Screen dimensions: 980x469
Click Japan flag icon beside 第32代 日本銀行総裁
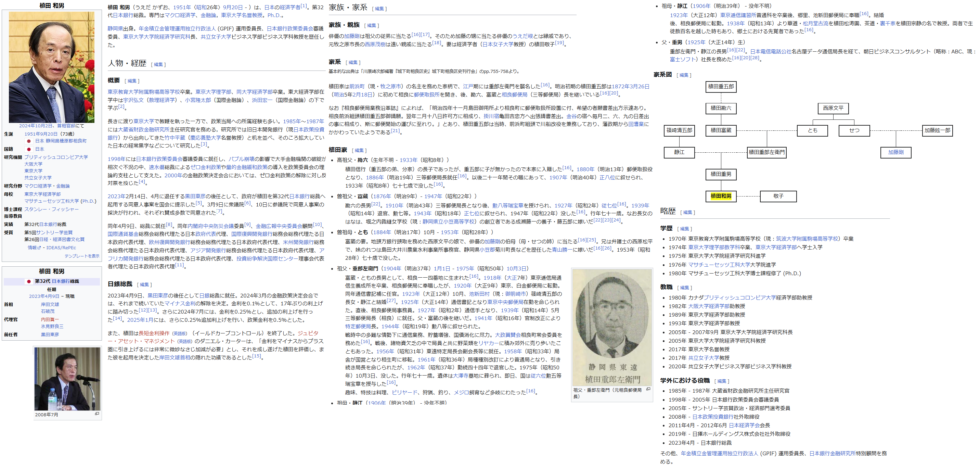[28, 281]
